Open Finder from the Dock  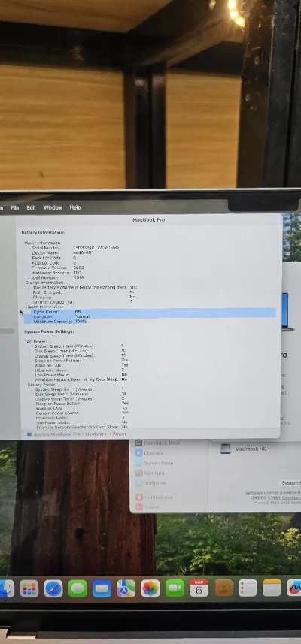6,588
